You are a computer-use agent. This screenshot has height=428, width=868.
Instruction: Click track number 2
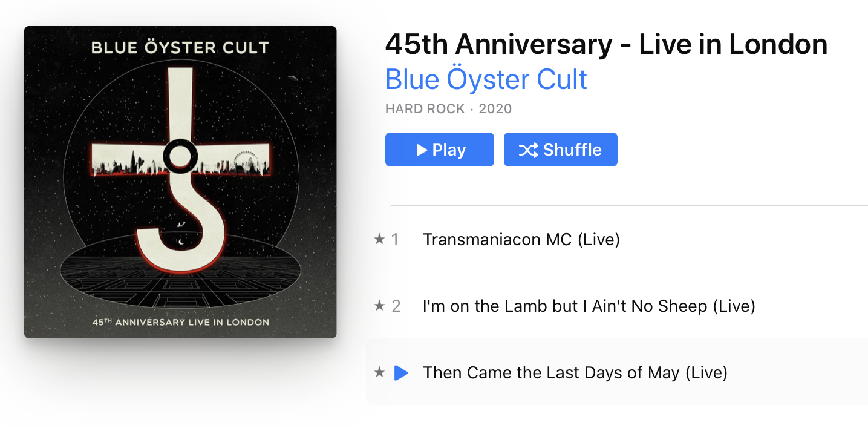tap(396, 306)
